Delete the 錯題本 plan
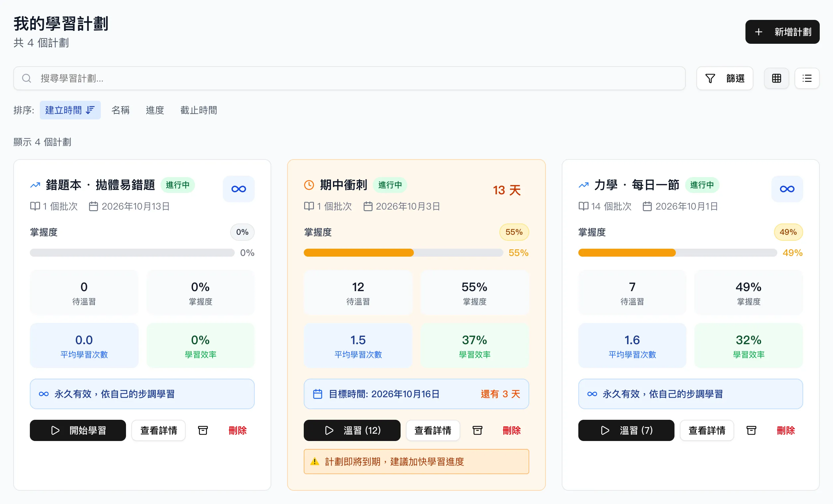 click(238, 430)
